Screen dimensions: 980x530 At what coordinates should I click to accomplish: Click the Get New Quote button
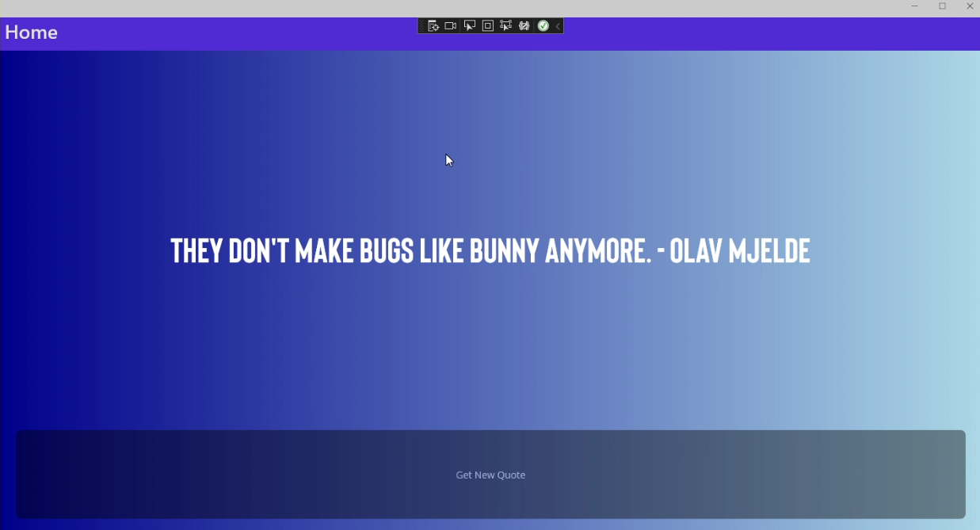490,475
